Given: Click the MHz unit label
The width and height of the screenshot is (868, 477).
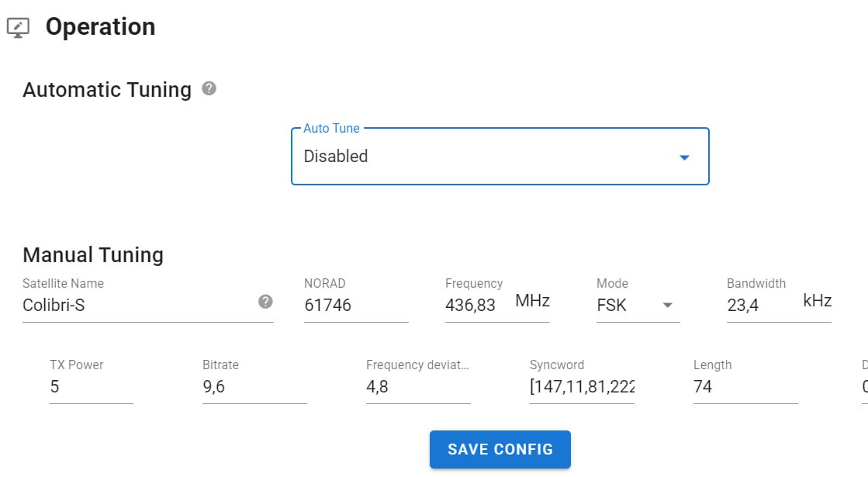Looking at the screenshot, I should coord(533,300).
